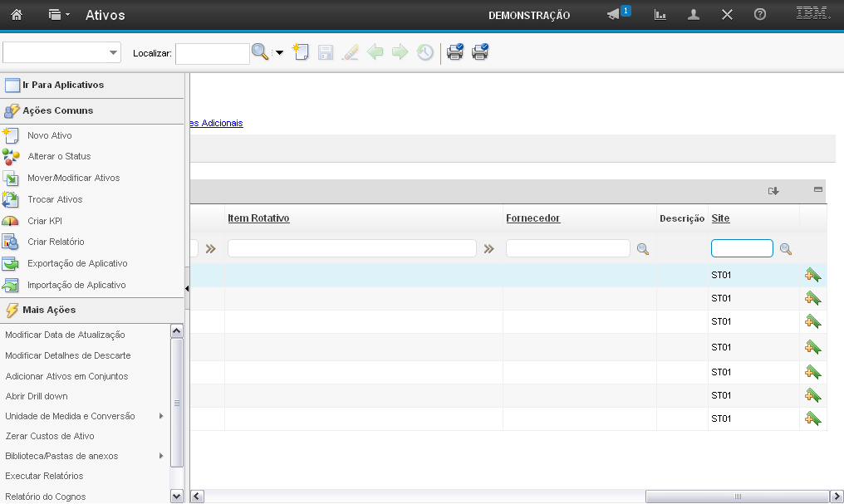Select Alterar o Status action
Image resolution: width=844 pixels, height=504 pixels.
[59, 156]
